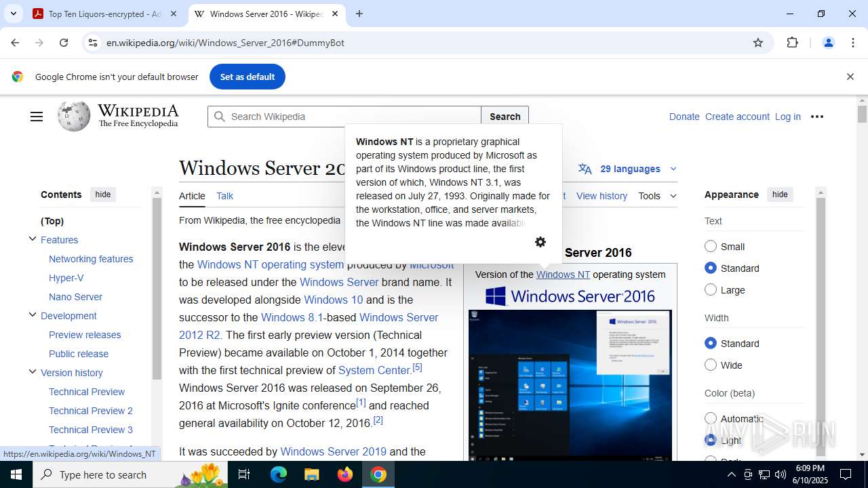868x488 pixels.
Task: Open the Donate link
Action: [684, 117]
